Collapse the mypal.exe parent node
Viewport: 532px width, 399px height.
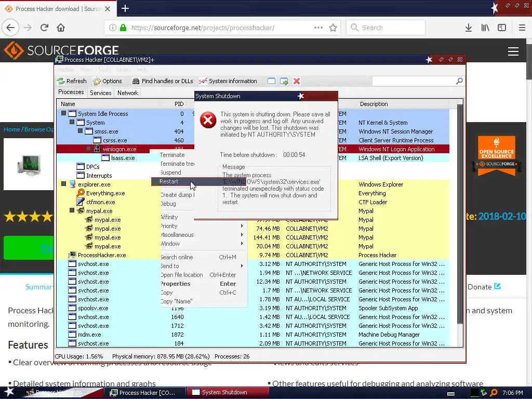pos(72,210)
